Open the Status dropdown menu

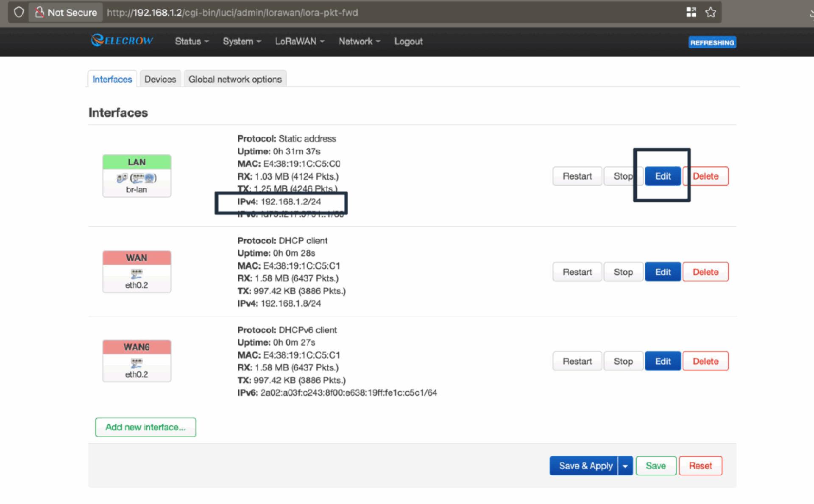[x=192, y=41]
